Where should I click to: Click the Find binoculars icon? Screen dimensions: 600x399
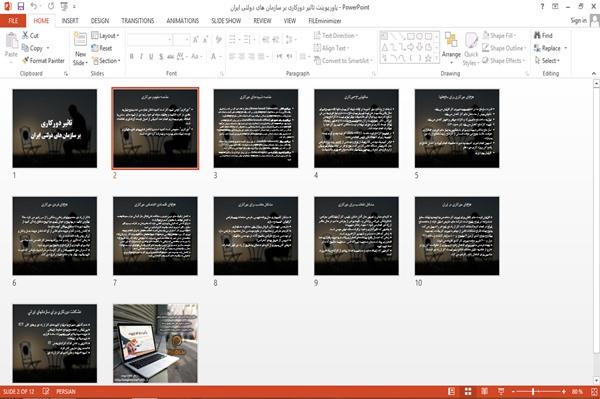tap(537, 35)
